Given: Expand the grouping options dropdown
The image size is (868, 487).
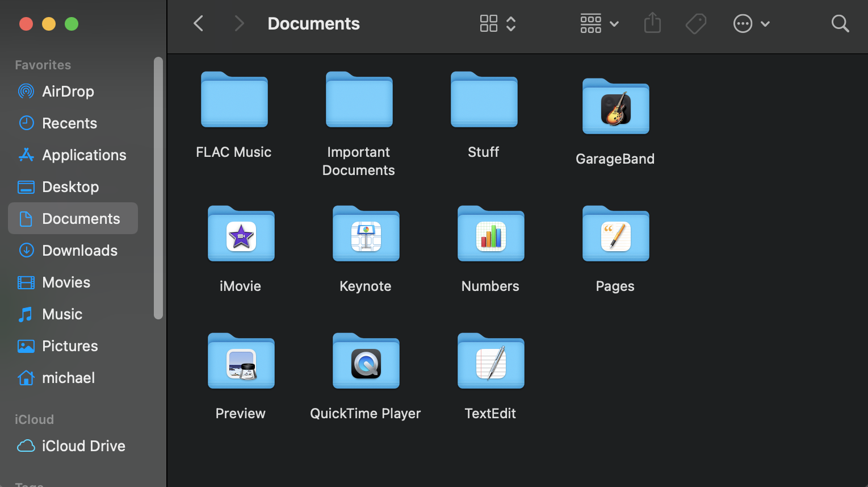Looking at the screenshot, I should click(x=615, y=23).
